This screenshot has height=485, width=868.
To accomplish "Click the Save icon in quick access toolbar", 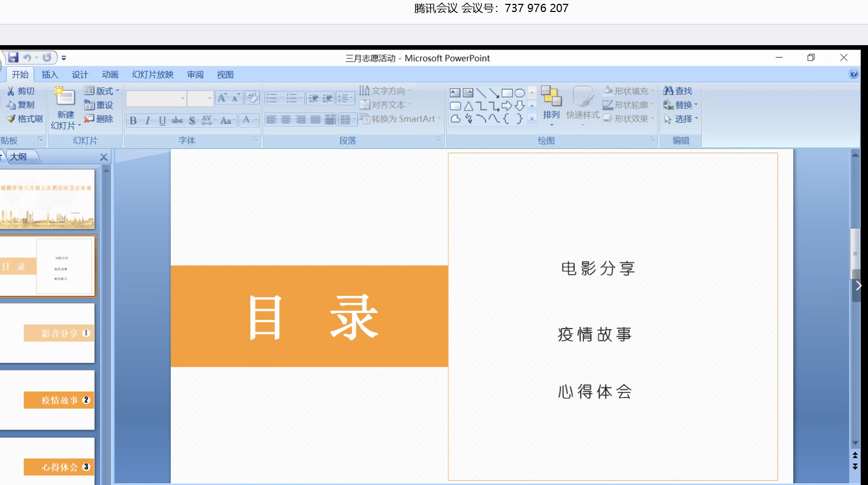I will (x=13, y=58).
